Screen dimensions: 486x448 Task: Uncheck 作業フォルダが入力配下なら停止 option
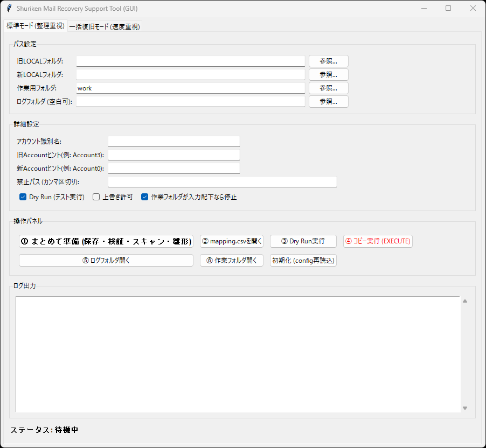click(145, 197)
